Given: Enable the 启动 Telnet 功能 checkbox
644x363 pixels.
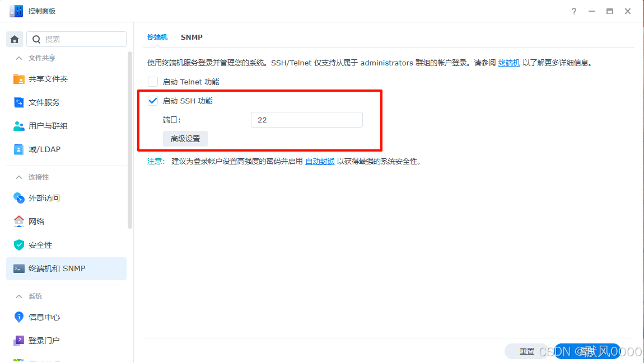Looking at the screenshot, I should (152, 82).
